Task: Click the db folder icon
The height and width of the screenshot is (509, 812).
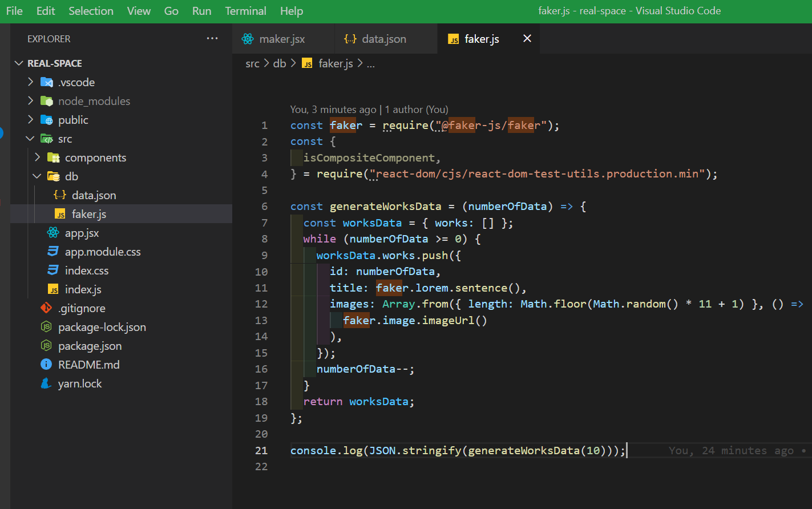Action: [54, 176]
